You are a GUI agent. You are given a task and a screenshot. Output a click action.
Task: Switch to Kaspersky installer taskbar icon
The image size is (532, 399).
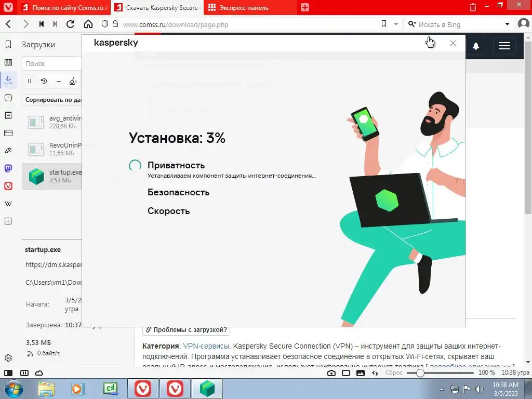pos(207,389)
